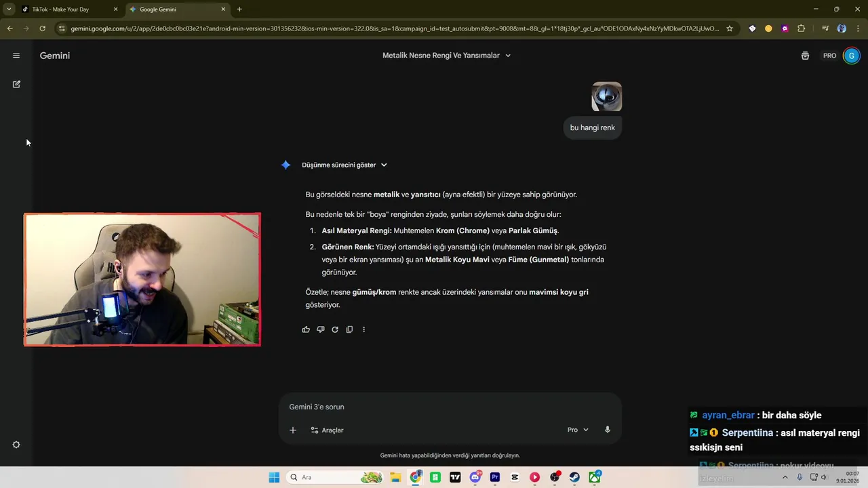This screenshot has width=868, height=488.
Task: Click the Windows taskbar search box 'Ara'
Action: tap(336, 477)
